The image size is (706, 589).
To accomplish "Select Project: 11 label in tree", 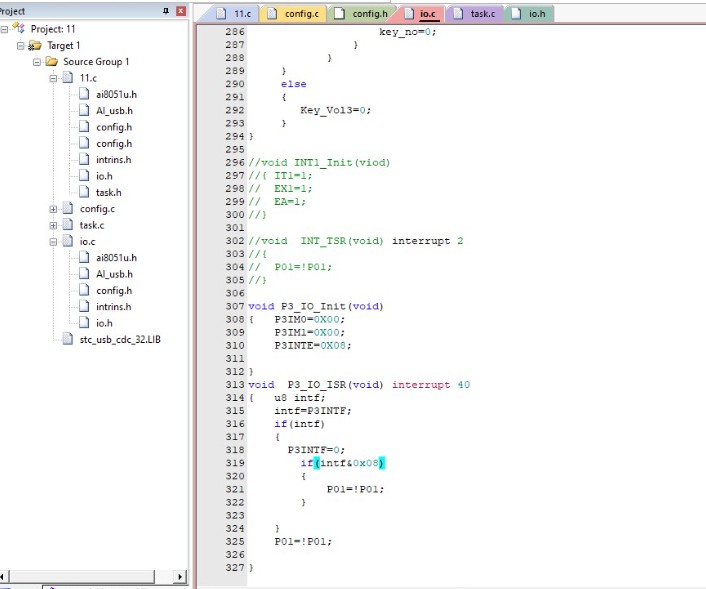I will pos(53,29).
